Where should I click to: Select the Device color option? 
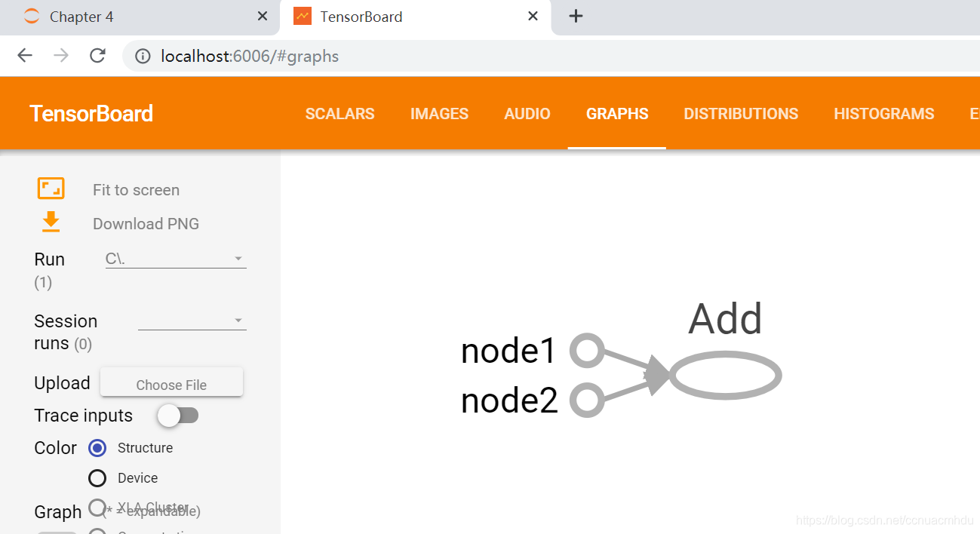[97, 478]
